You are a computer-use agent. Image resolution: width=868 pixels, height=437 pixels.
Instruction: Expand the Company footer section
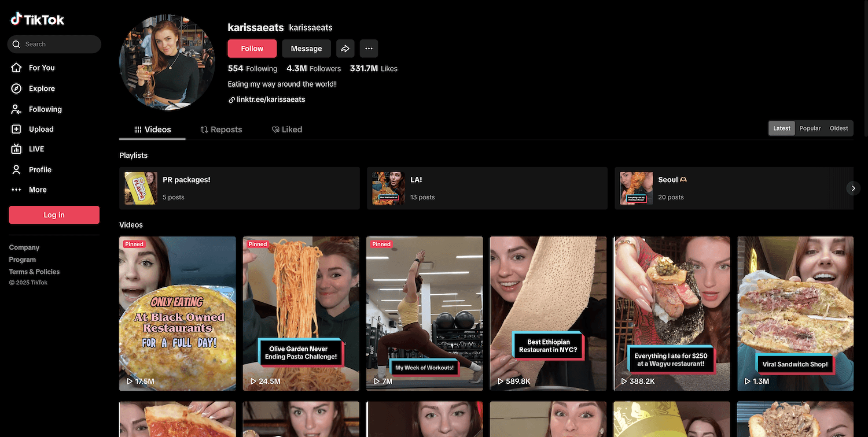[x=24, y=247]
